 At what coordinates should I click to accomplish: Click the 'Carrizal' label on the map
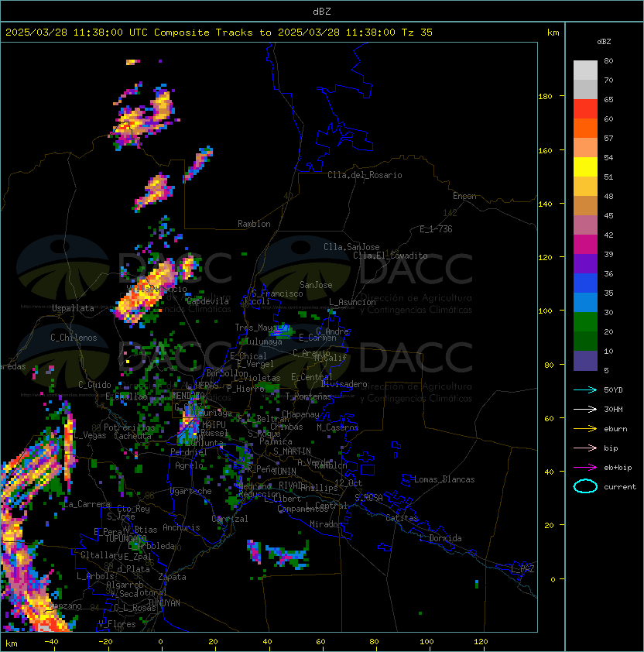coord(230,519)
